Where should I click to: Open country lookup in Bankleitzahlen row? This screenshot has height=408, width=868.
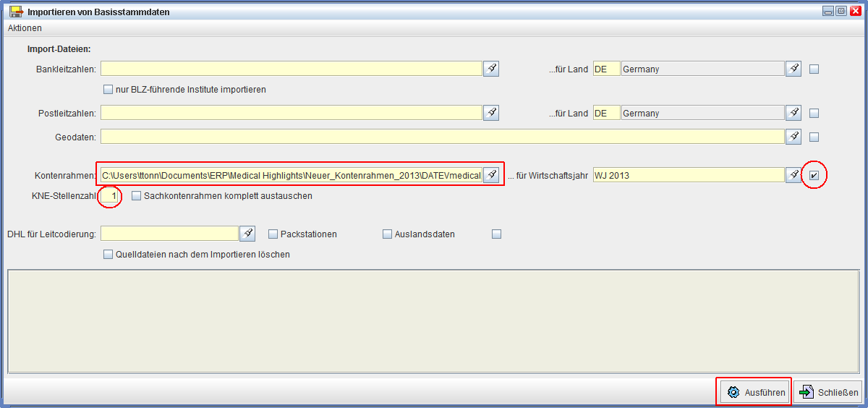793,69
